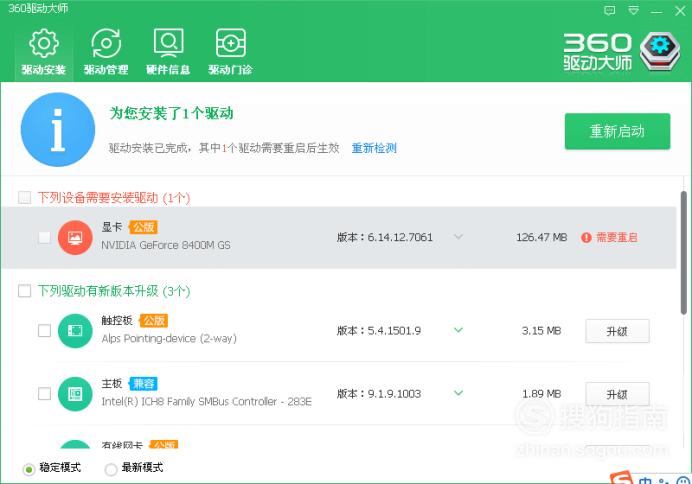Click the green 触控板 touchpad icon

click(75, 330)
